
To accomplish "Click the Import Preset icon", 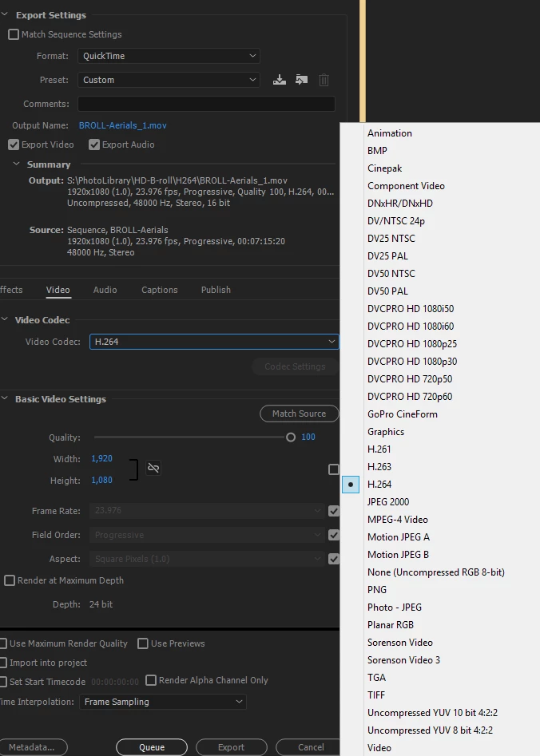I will pyautogui.click(x=302, y=80).
